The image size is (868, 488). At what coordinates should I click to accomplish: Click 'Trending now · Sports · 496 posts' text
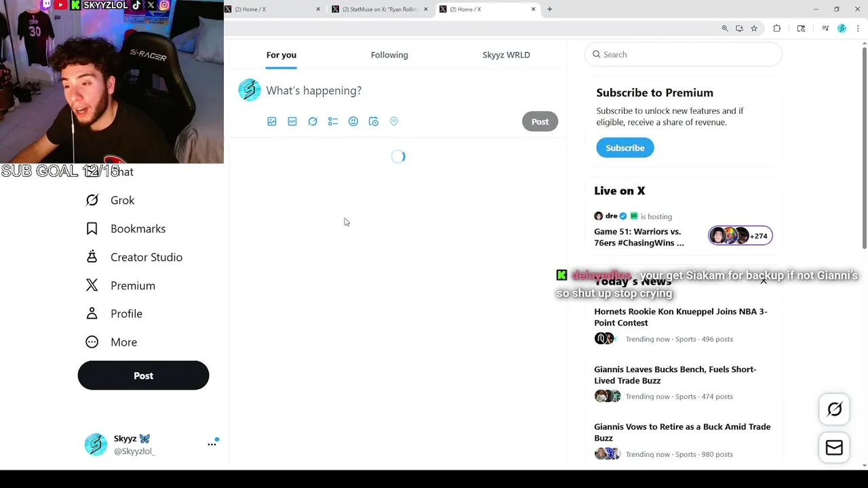[x=679, y=339]
